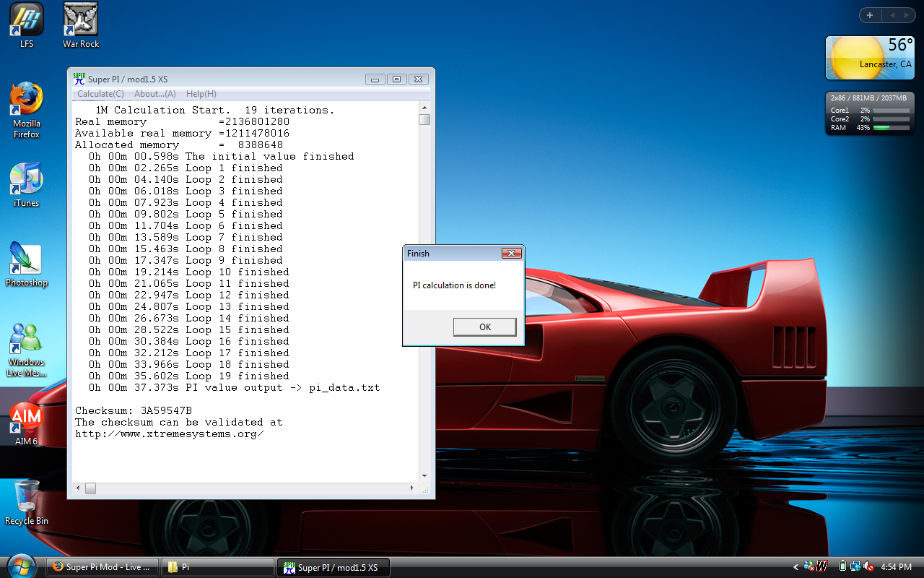Click the Super PI title bar icon

point(79,79)
